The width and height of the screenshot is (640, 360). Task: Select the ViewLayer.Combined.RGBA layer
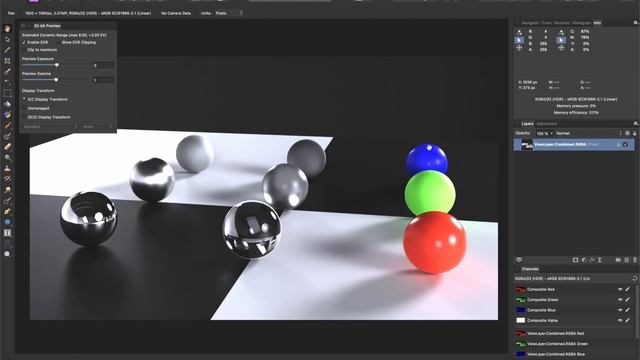(x=574, y=144)
